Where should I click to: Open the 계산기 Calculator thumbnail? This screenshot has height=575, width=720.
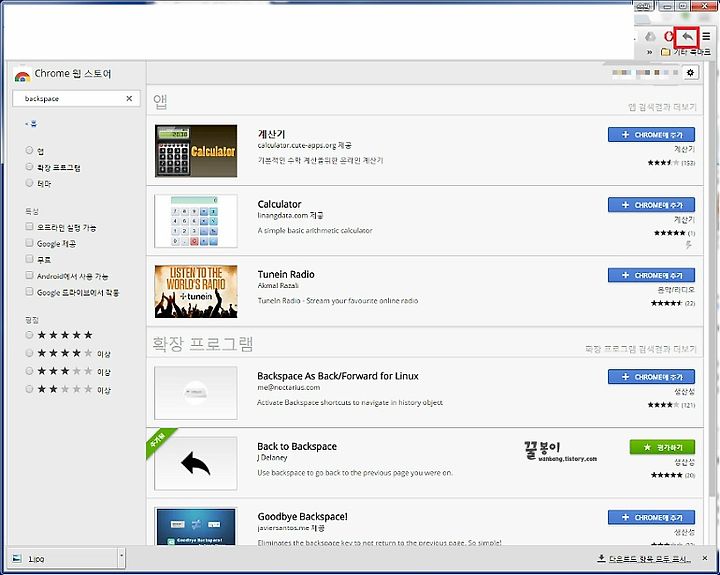196,151
